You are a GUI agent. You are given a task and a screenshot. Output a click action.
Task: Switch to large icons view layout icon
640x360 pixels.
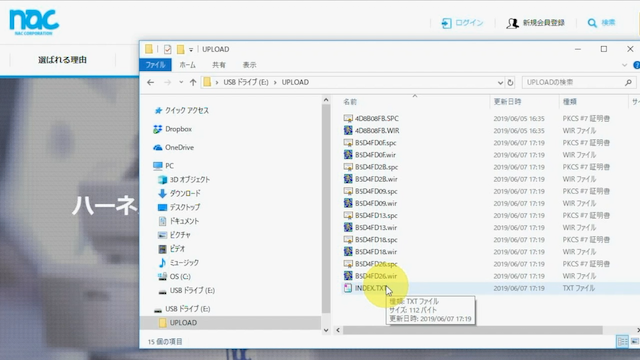635,341
